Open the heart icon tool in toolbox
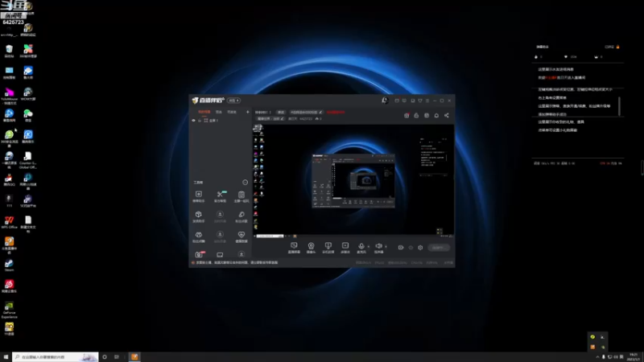Image resolution: width=644 pixels, height=362 pixels. pos(242,237)
